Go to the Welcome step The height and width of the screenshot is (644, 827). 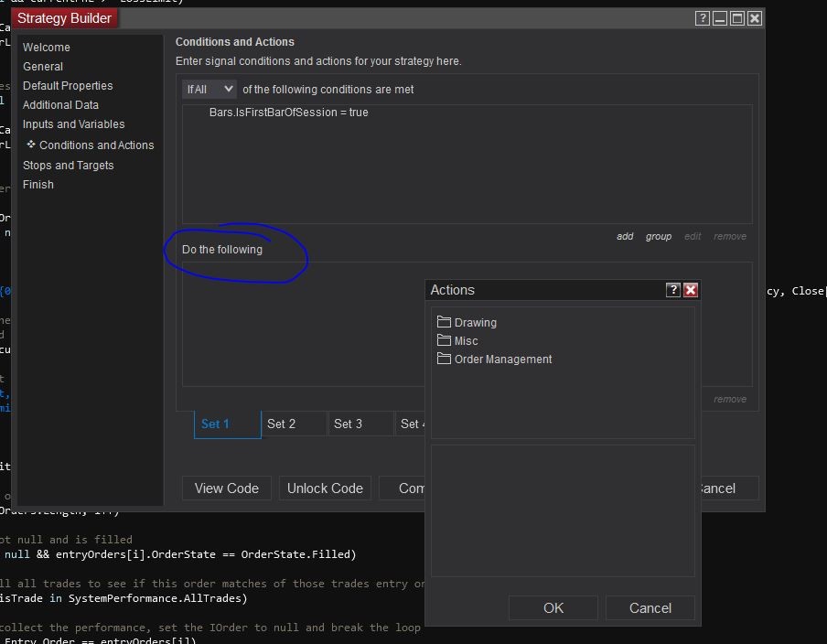pyautogui.click(x=47, y=48)
